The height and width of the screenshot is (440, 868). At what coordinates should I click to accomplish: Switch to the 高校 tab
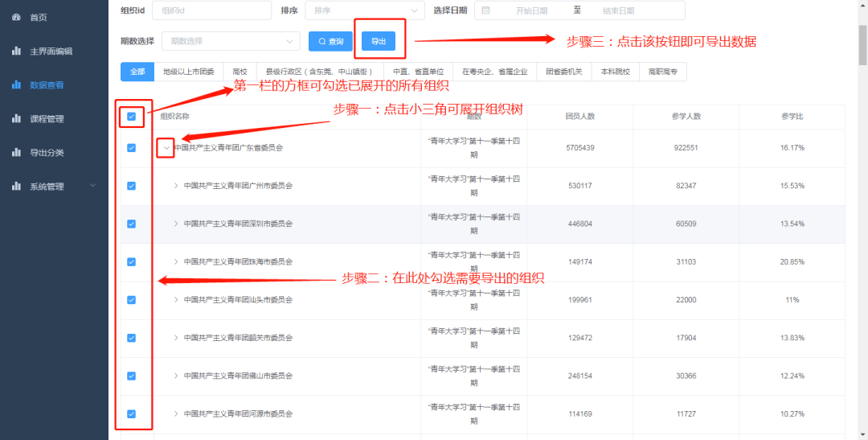click(x=240, y=72)
